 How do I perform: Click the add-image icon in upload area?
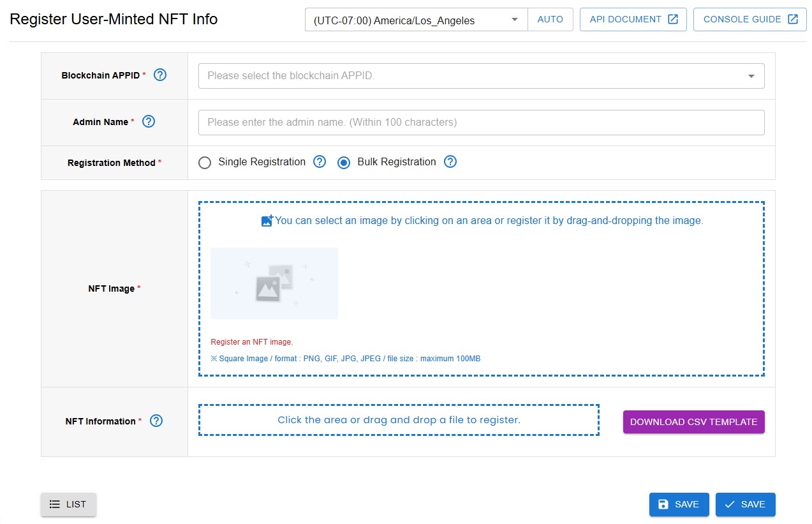[x=267, y=221]
